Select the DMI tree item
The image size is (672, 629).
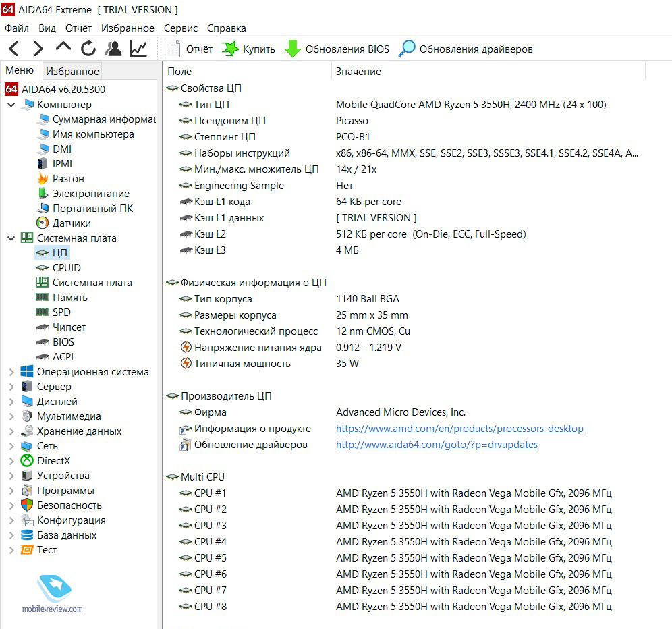click(54, 148)
